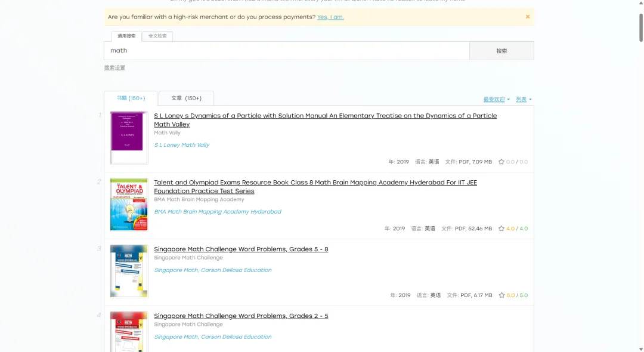The height and width of the screenshot is (352, 644).
Task: Switch to the 全文检索 tab
Action: 157,36
